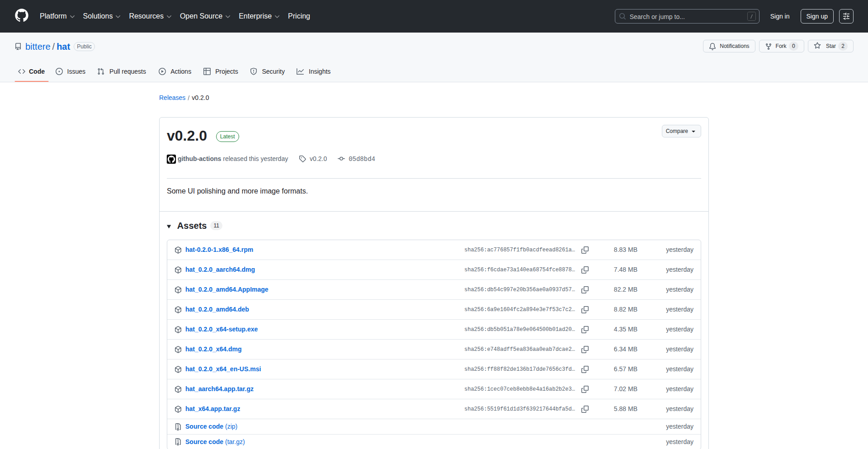This screenshot has width=868, height=449.
Task: Copy SHA256 hash for hat_0.2.0_amd64.AppImage
Action: [x=585, y=290]
